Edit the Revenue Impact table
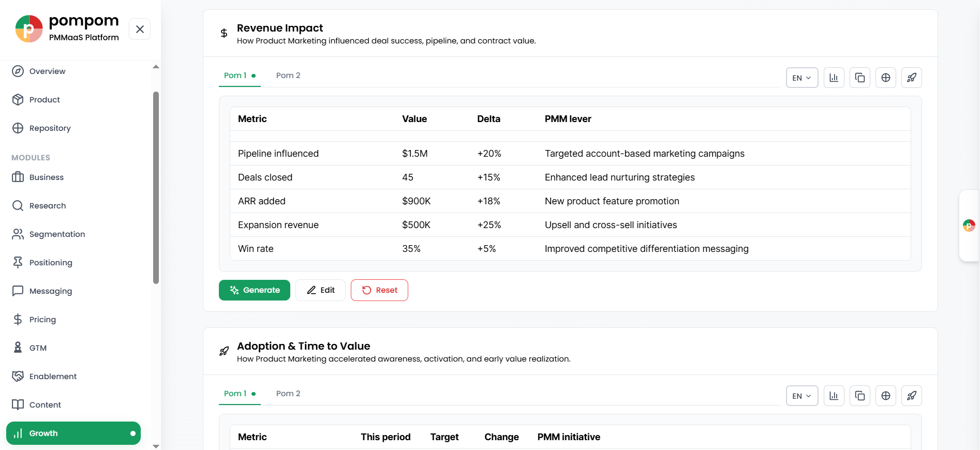Image resolution: width=980 pixels, height=450 pixels. (321, 290)
